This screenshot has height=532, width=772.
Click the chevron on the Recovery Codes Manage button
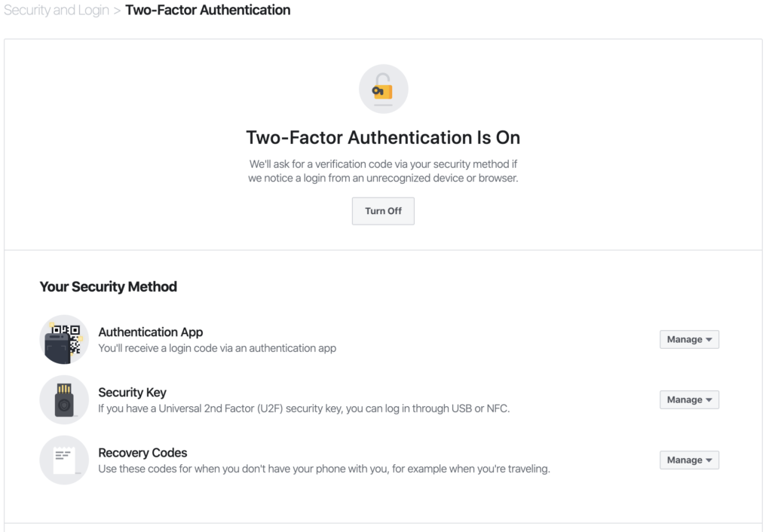coord(707,460)
